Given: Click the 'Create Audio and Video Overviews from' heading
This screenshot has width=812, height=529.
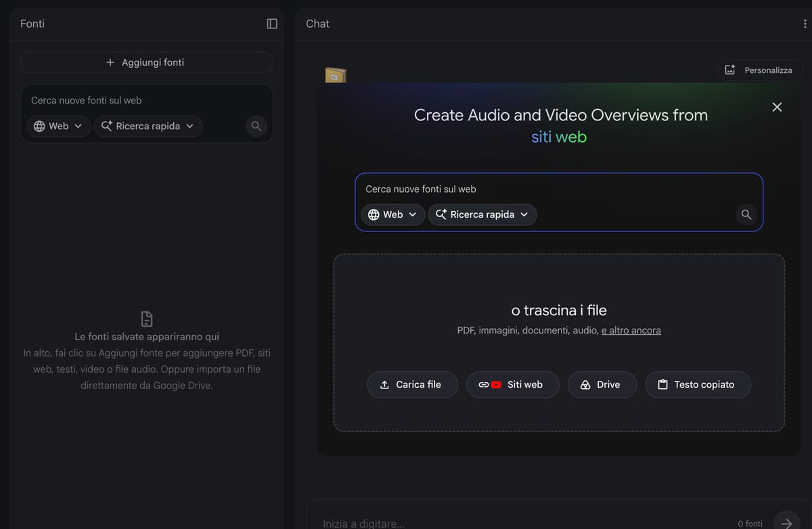Looking at the screenshot, I should (x=561, y=115).
